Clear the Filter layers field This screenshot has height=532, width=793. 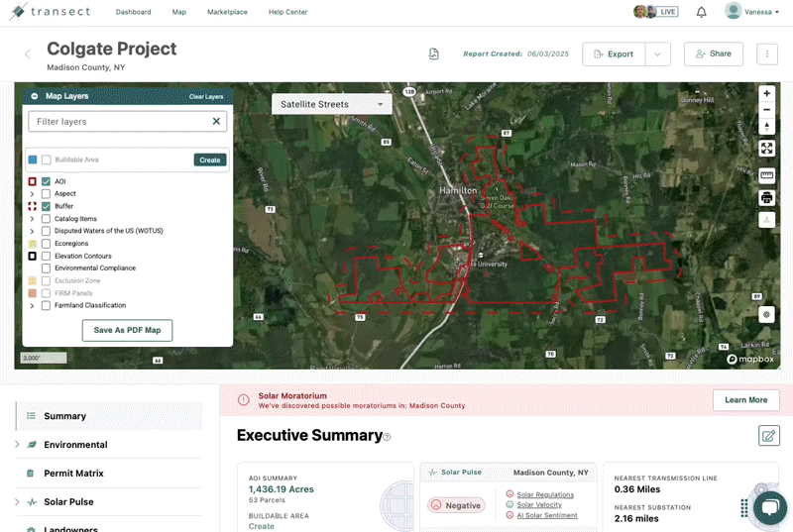pos(216,121)
